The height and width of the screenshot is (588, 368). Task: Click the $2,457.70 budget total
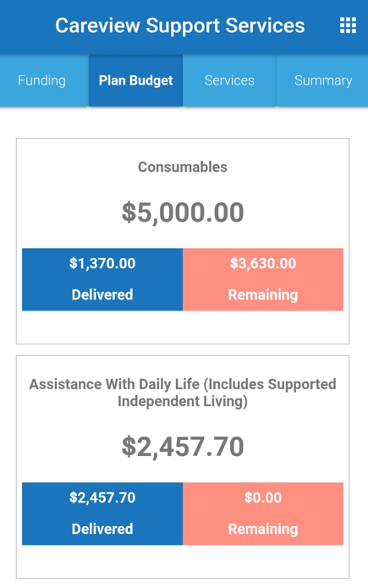(183, 447)
